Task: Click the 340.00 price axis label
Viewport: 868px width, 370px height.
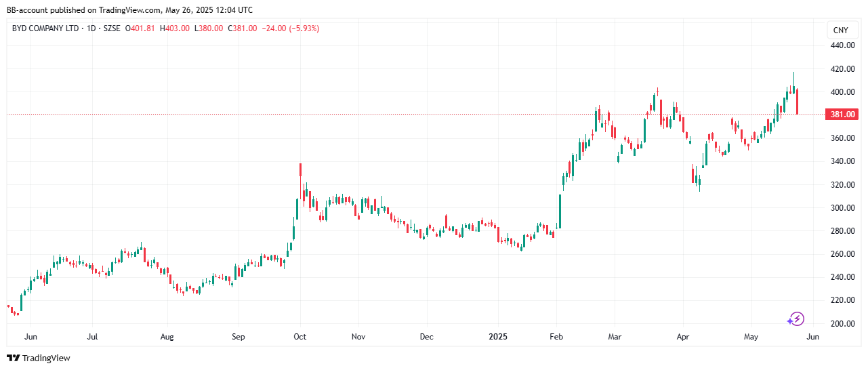Action: (844, 161)
